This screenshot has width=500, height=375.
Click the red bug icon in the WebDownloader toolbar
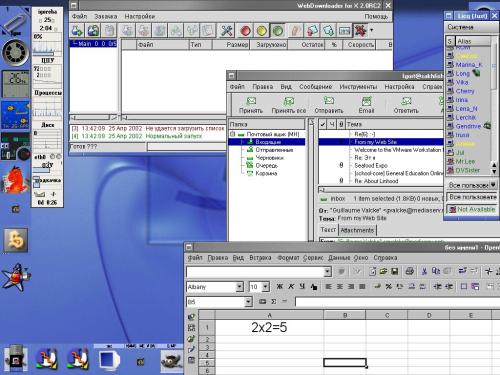point(360,31)
